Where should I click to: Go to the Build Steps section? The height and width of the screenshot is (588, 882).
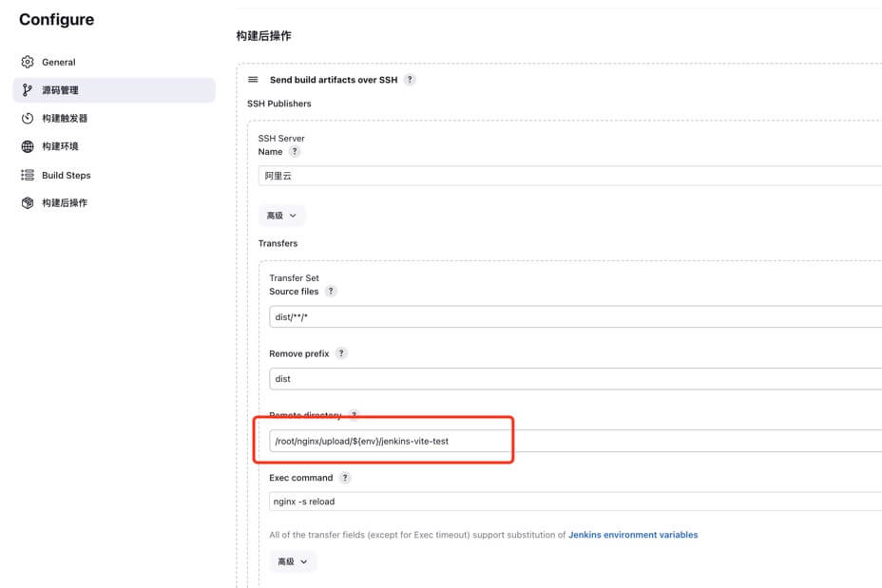pyautogui.click(x=66, y=175)
